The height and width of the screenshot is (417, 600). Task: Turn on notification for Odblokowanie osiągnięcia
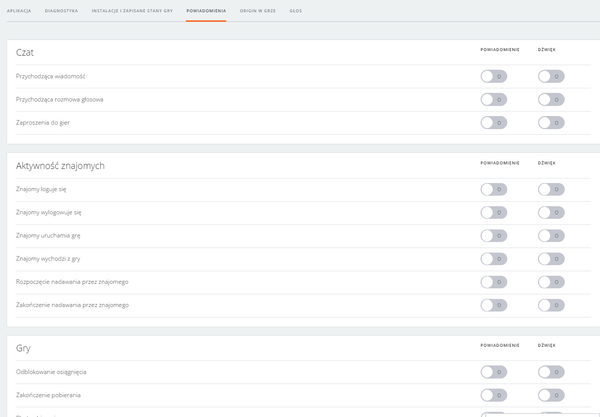tap(493, 371)
